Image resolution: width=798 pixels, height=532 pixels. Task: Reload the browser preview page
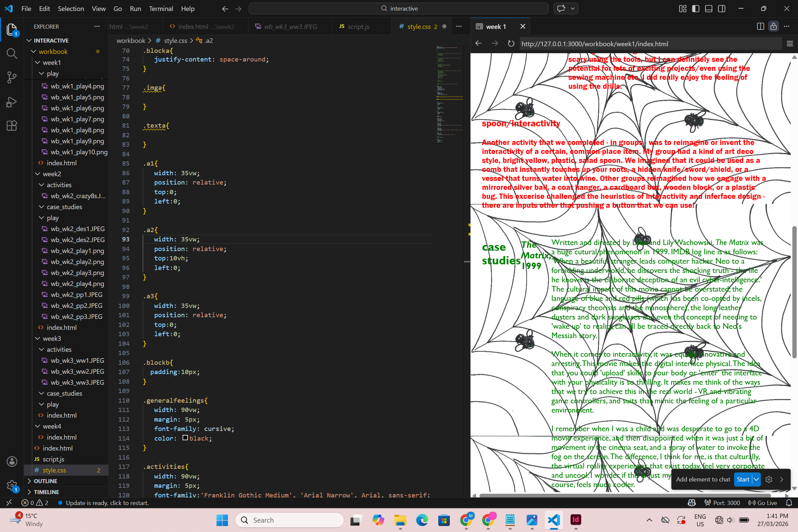[511, 44]
